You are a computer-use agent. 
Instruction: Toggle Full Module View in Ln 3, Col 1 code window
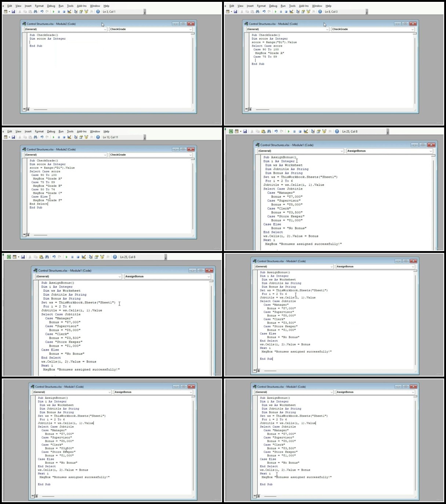click(28, 109)
